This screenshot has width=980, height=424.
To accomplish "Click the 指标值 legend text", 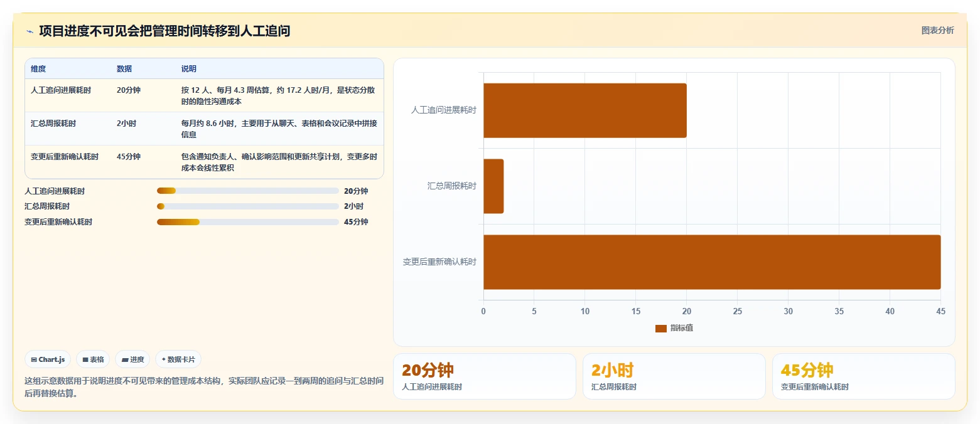I will [x=682, y=328].
